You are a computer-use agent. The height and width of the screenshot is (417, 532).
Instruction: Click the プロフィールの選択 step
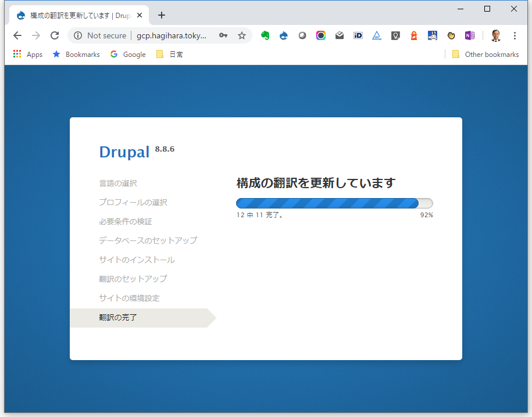133,202
